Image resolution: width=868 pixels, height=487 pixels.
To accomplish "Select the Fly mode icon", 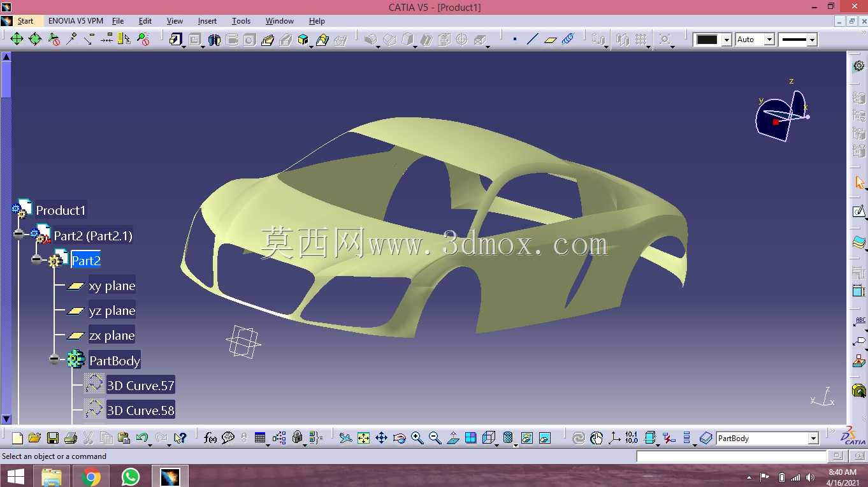I will click(x=345, y=438).
